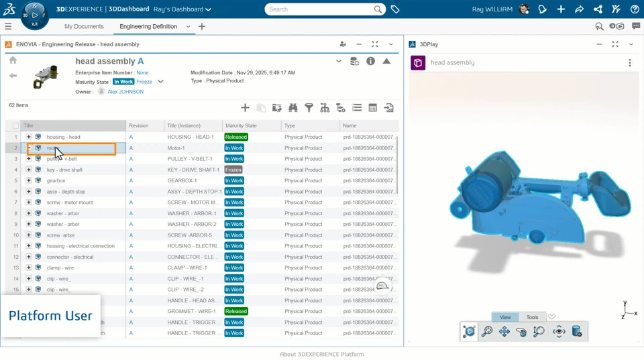This screenshot has height=362, width=644.
Task: Open the Engineering Definition tab dropdown arrow
Action: 188,26
